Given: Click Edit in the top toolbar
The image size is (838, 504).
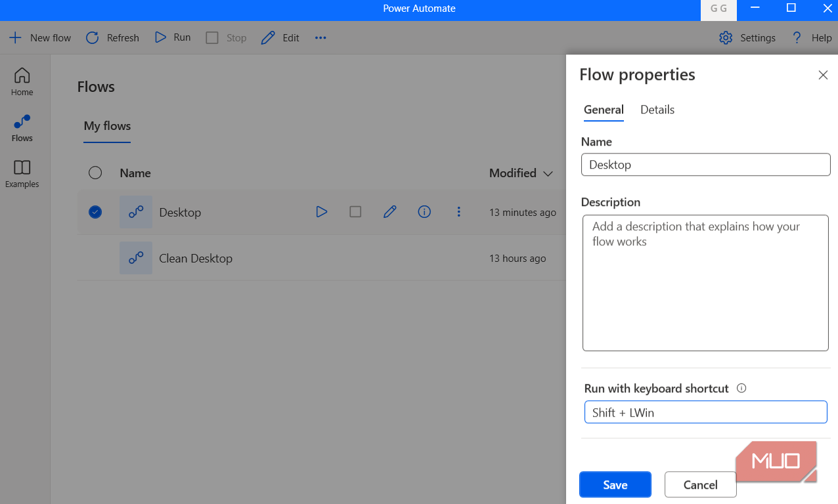Looking at the screenshot, I should point(280,38).
